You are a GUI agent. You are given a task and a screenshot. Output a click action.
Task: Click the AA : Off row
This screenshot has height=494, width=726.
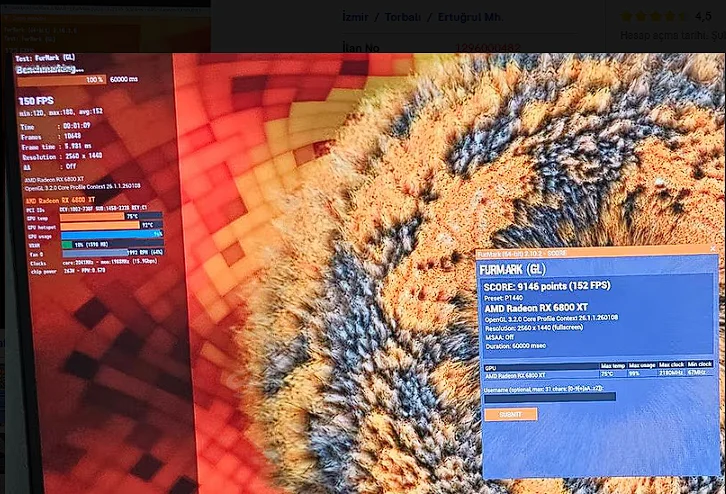coord(50,167)
